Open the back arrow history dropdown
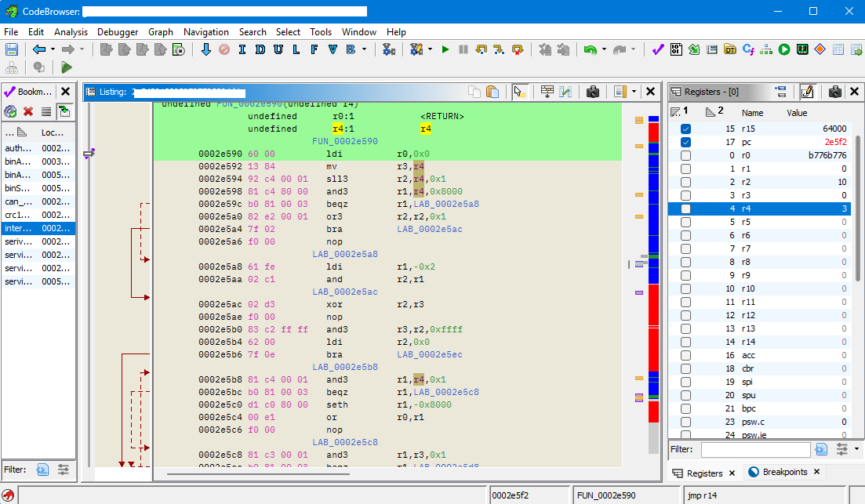 (53, 49)
